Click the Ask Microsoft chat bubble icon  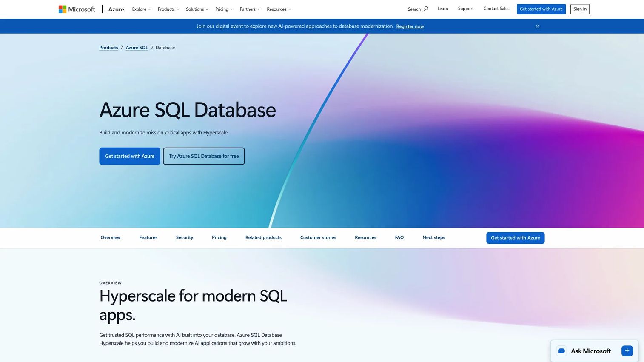click(561, 351)
